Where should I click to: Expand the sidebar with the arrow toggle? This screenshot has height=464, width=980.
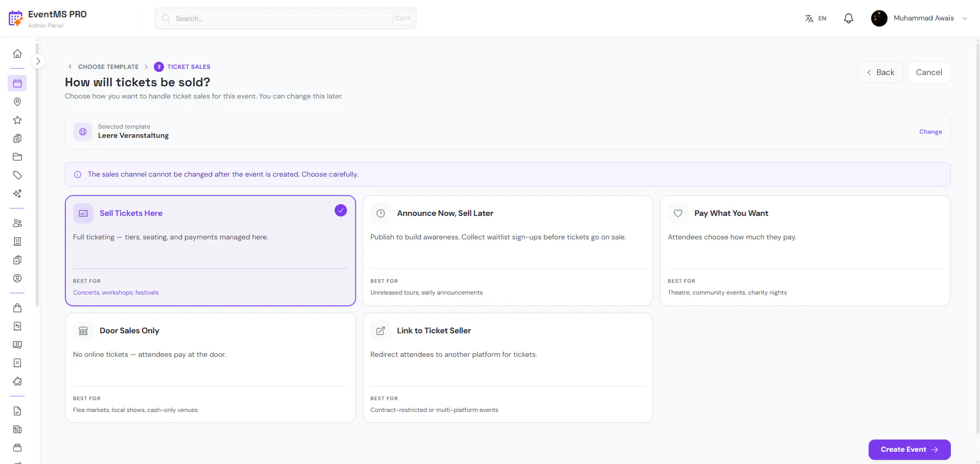(x=38, y=61)
